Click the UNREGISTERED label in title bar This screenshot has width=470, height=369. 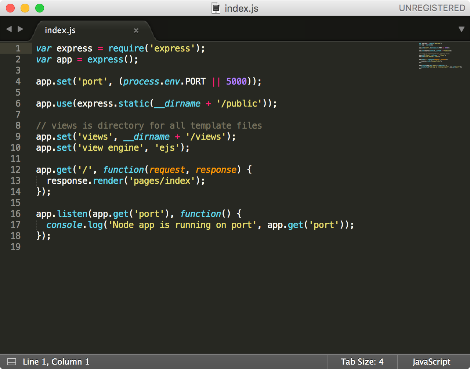tap(432, 8)
